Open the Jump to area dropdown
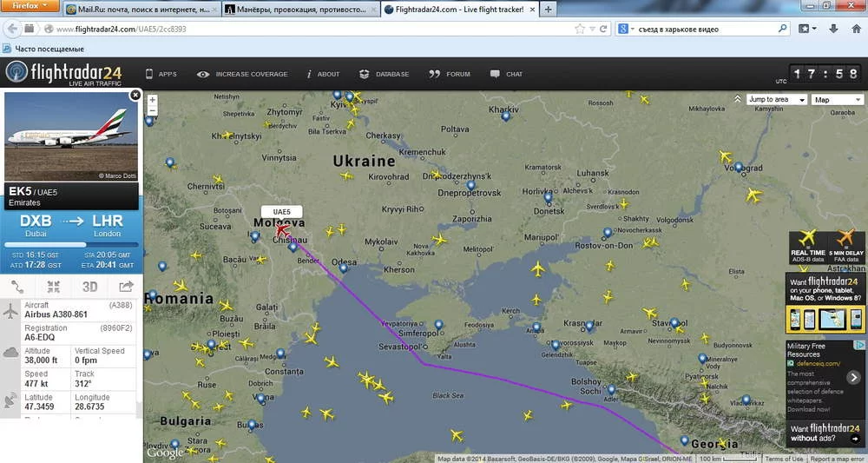Image resolution: width=868 pixels, height=463 pixels. [x=777, y=100]
